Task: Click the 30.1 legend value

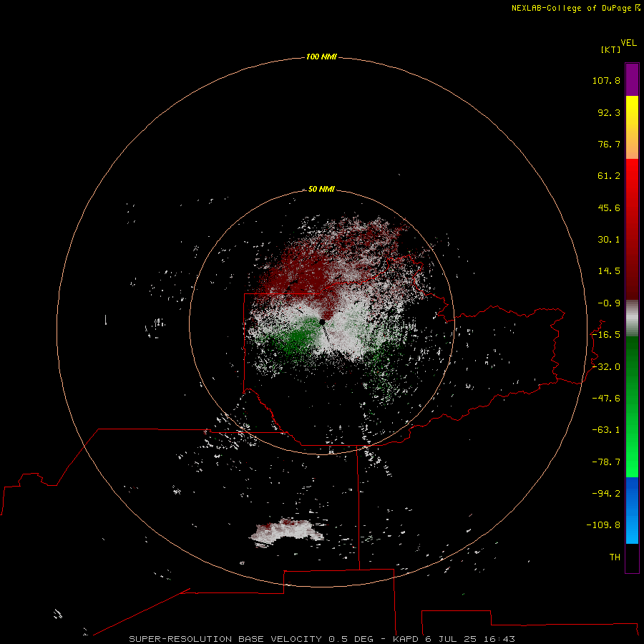Action: [x=609, y=240]
